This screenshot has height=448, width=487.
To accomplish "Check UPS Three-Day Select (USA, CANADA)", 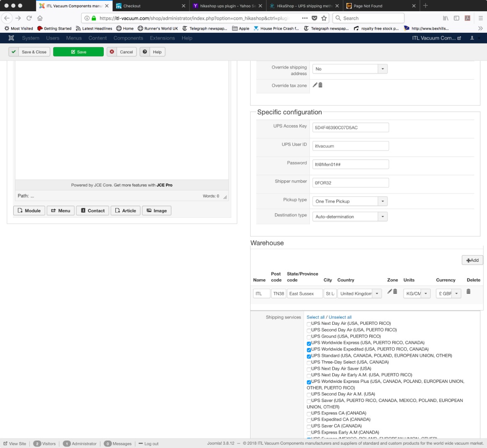I will pos(309,363).
